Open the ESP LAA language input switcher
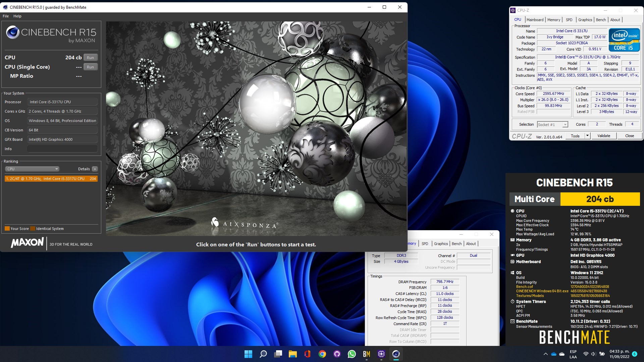This screenshot has width=644, height=362. [573, 354]
